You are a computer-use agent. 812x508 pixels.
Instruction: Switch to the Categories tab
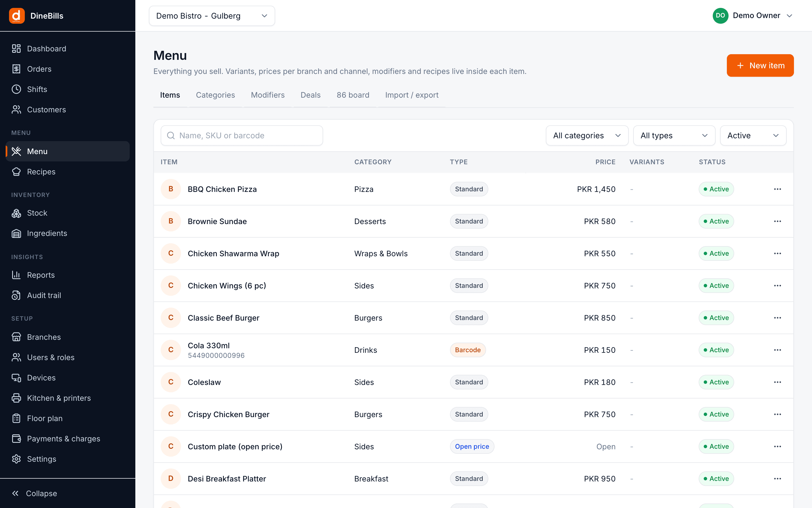(215, 95)
